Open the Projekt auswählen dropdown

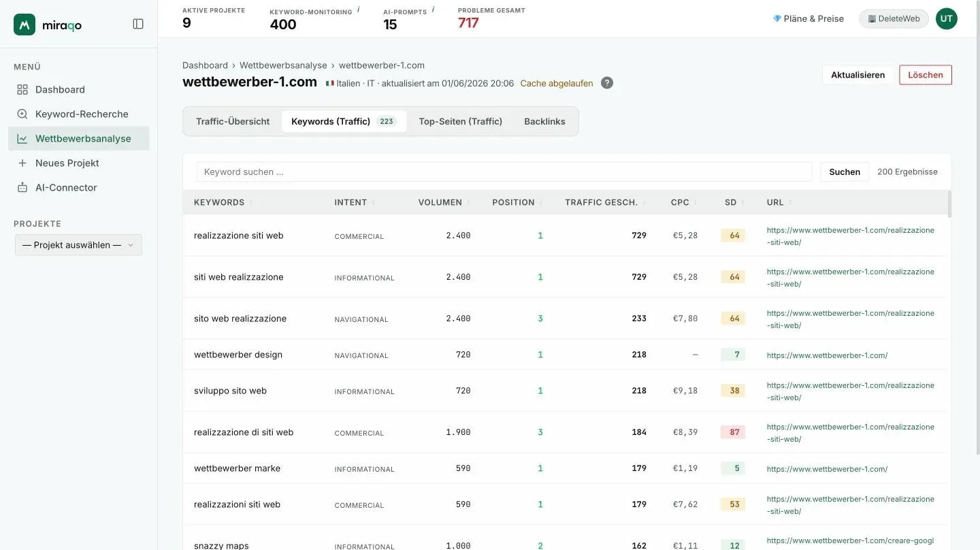point(78,245)
